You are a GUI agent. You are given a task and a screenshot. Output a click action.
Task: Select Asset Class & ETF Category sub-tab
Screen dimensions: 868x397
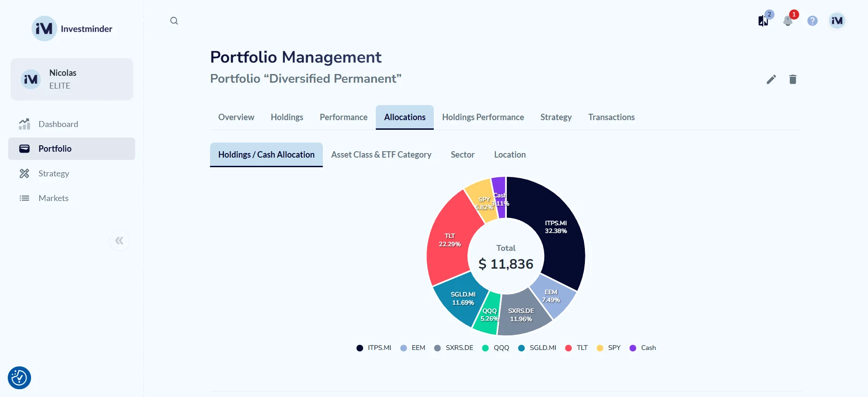[381, 155]
